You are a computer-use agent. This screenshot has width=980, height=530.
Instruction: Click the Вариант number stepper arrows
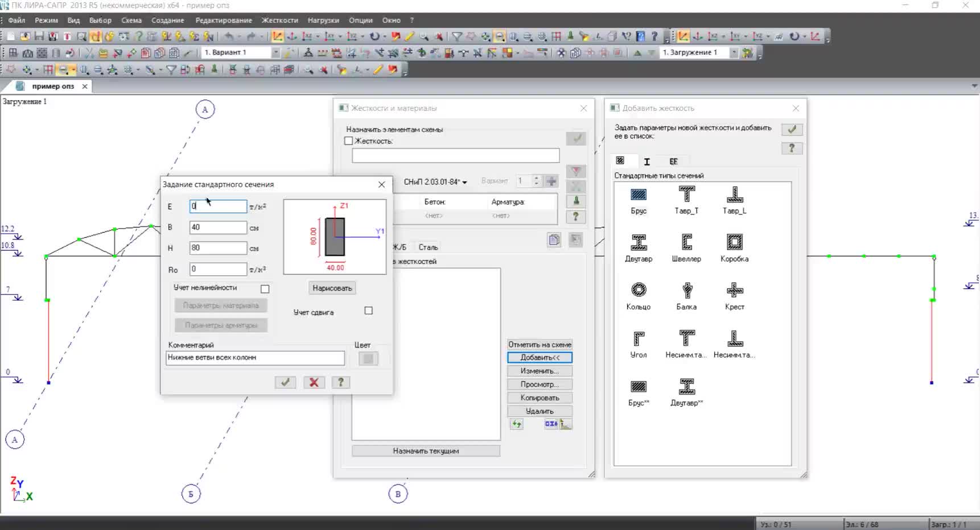[536, 181]
